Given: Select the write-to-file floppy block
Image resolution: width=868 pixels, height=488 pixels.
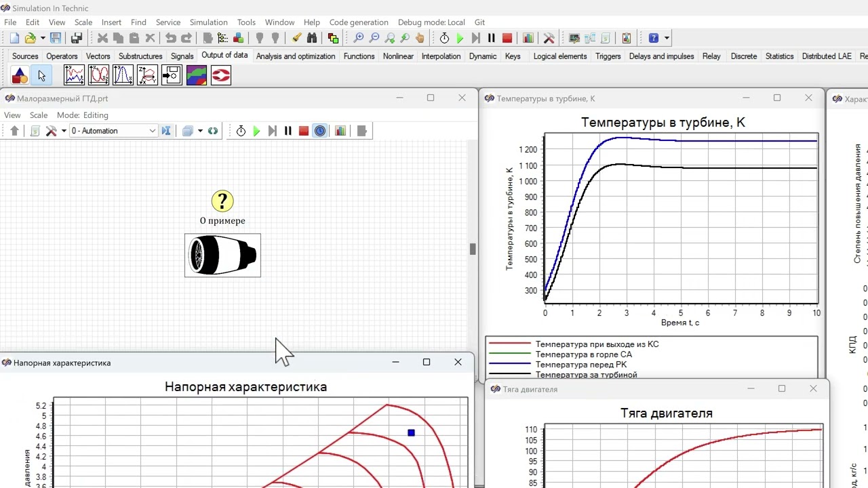Looking at the screenshot, I should coord(172,75).
